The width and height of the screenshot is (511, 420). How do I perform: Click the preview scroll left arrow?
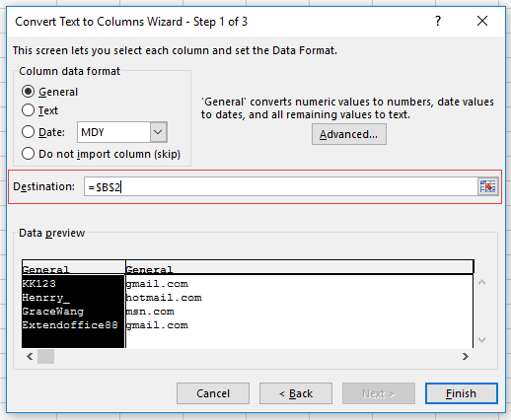click(x=30, y=357)
